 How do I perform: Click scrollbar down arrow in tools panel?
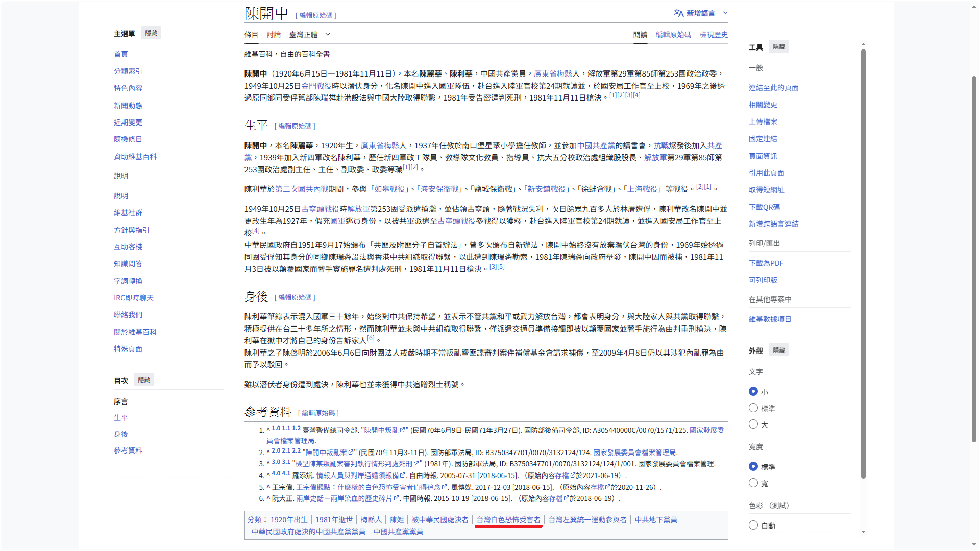863,532
